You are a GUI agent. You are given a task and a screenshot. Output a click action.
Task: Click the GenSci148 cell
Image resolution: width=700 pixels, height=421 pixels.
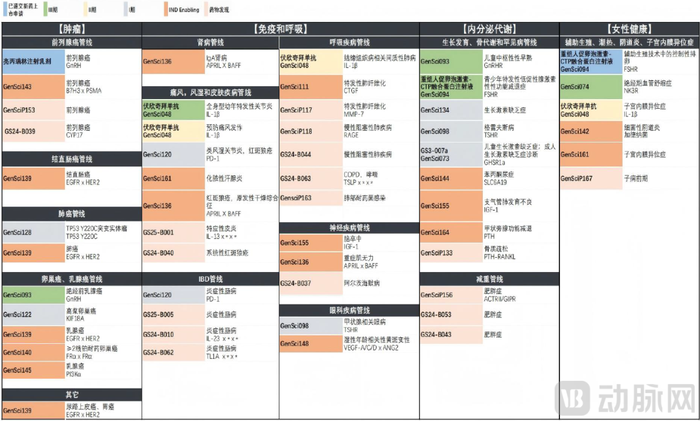click(x=311, y=343)
